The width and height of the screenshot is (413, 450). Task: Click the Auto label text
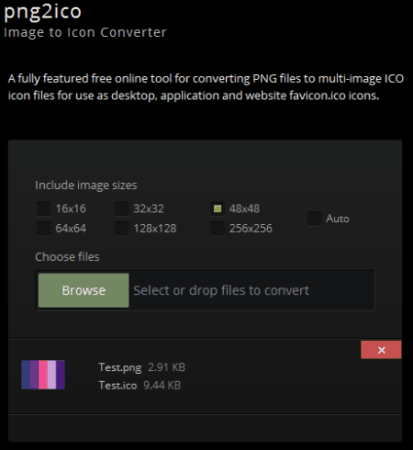click(337, 219)
